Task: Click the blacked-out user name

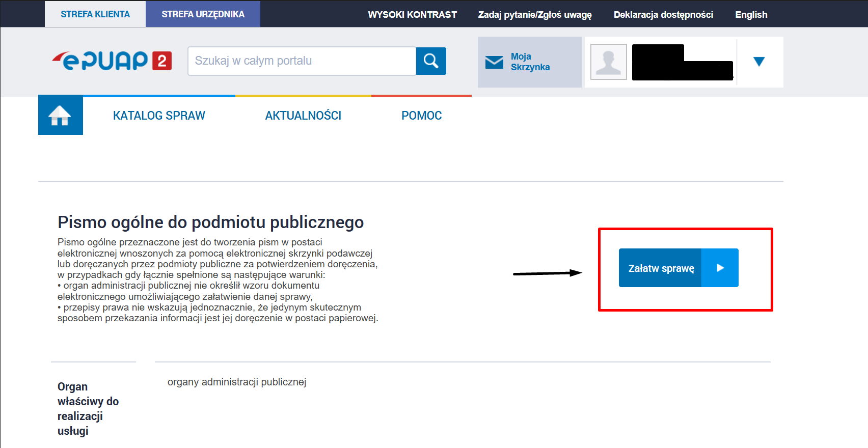Action: pos(682,63)
